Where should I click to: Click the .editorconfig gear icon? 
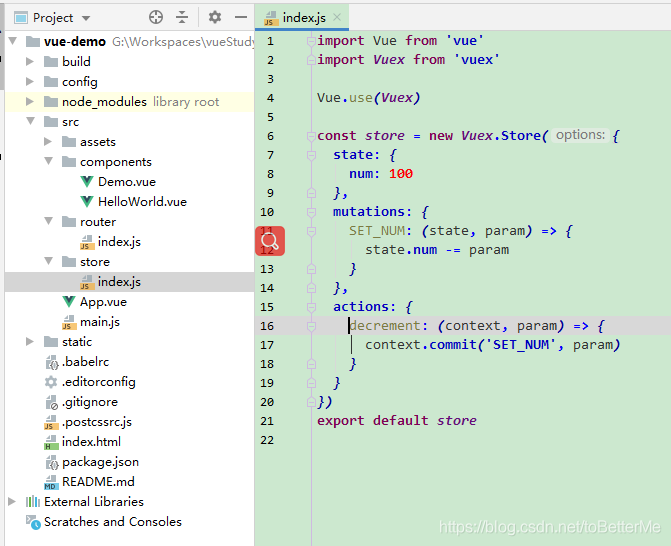[x=51, y=382]
